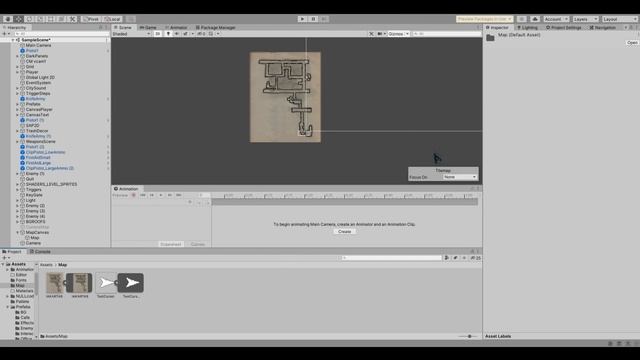640x360 pixels.
Task: Switch to the Project Settings tab
Action: pyautogui.click(x=563, y=27)
